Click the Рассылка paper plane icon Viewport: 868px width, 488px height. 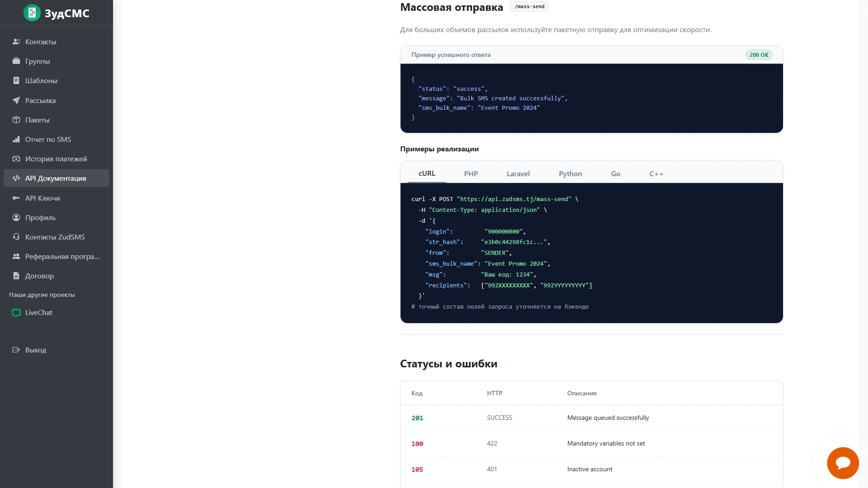(x=16, y=100)
